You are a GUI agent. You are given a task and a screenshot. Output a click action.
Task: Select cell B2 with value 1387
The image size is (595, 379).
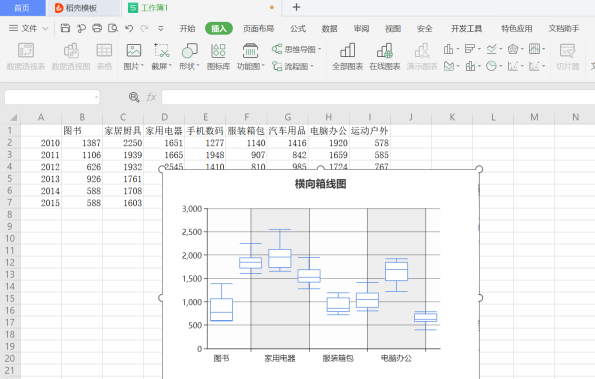coord(82,143)
